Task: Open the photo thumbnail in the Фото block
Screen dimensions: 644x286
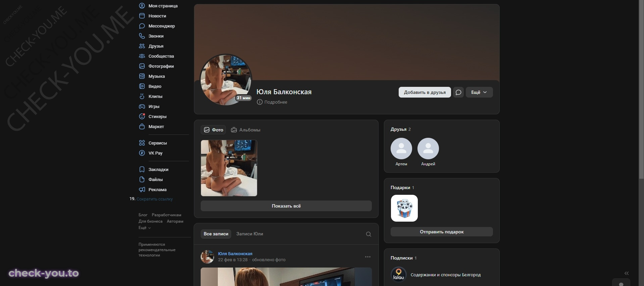Action: 229,168
